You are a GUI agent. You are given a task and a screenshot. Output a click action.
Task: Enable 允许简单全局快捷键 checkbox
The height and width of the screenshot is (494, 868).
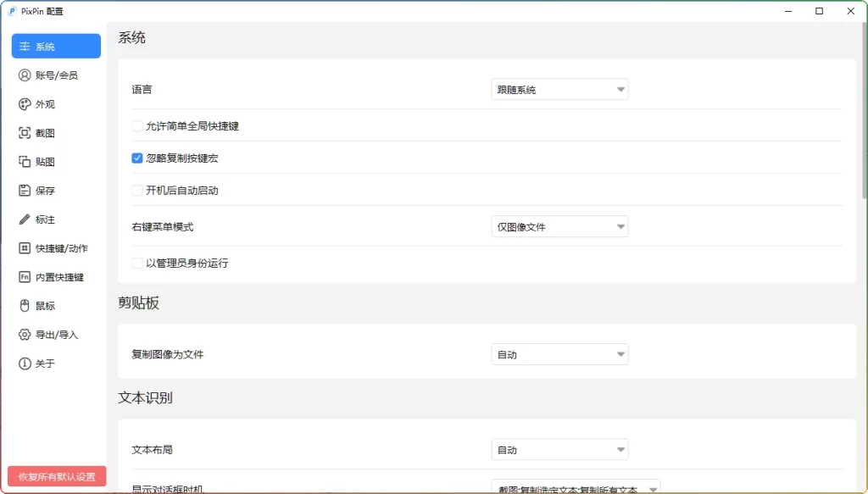pyautogui.click(x=136, y=125)
